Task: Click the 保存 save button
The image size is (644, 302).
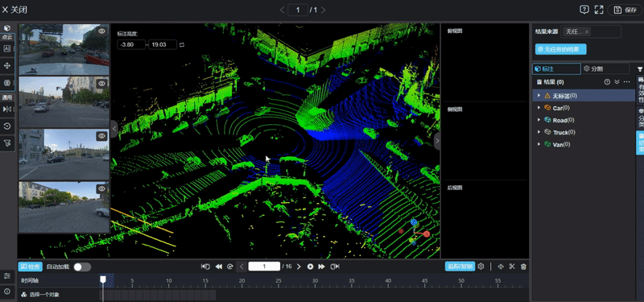Action: 625,10
